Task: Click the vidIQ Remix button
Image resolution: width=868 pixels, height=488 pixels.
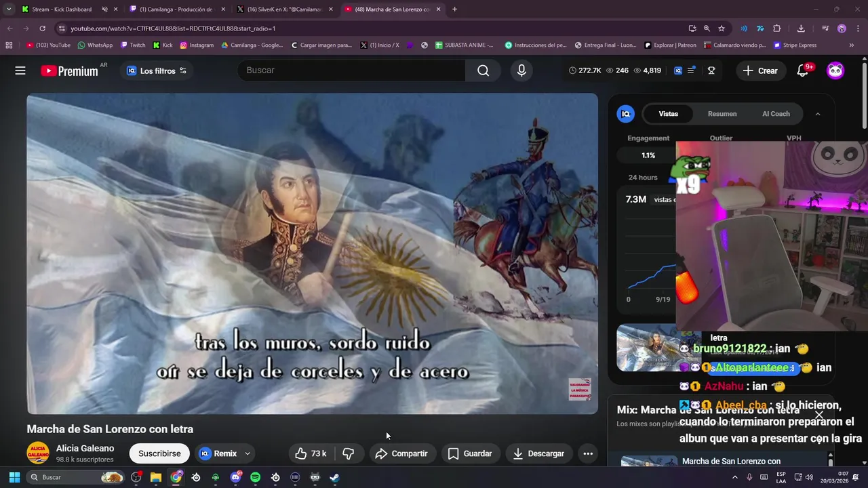Action: click(x=218, y=453)
